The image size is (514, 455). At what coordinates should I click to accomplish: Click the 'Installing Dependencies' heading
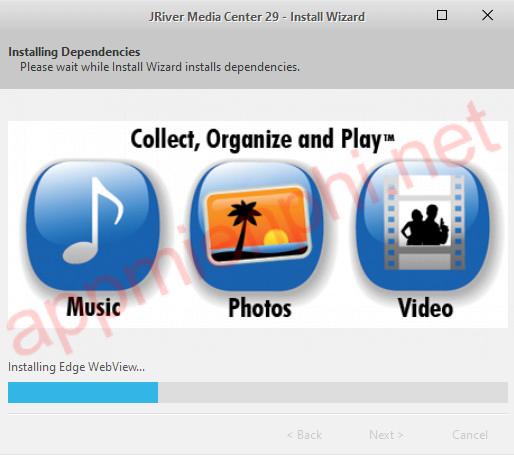pos(74,52)
